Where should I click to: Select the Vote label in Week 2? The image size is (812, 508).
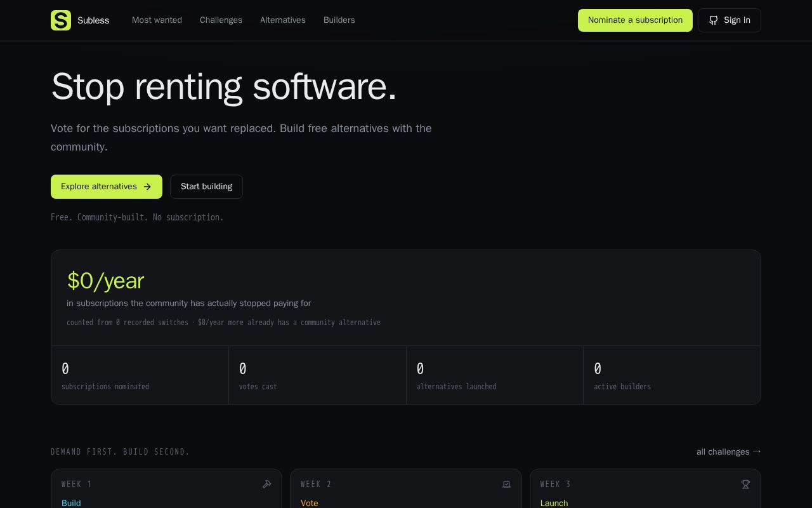click(x=310, y=503)
